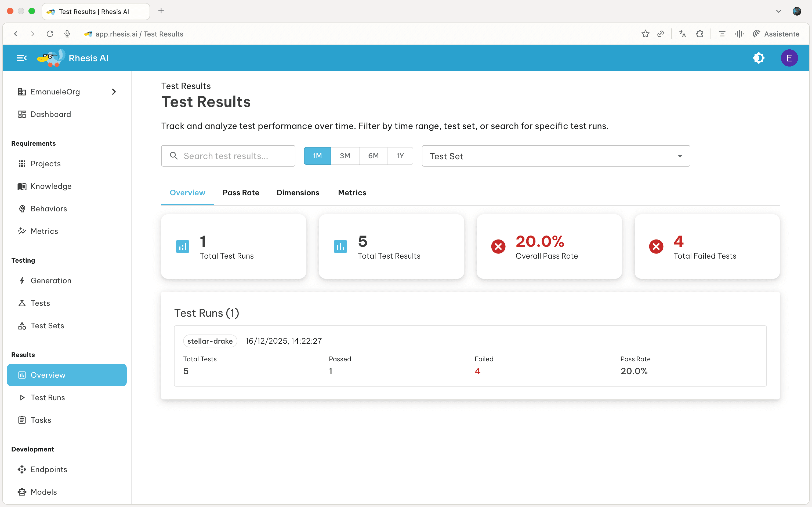The height and width of the screenshot is (507, 812).
Task: Switch to the Pass Rate tab
Action: [x=241, y=193]
